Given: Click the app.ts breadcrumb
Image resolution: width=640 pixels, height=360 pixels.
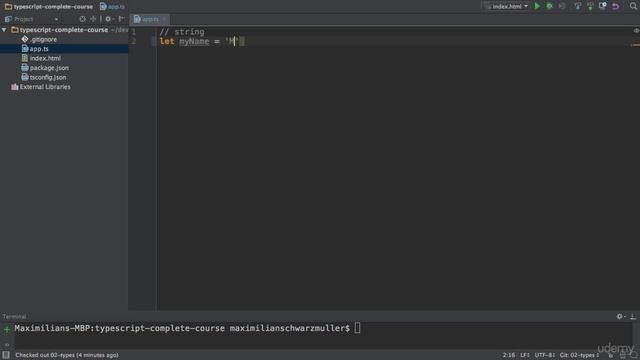Looking at the screenshot, I should [112, 7].
